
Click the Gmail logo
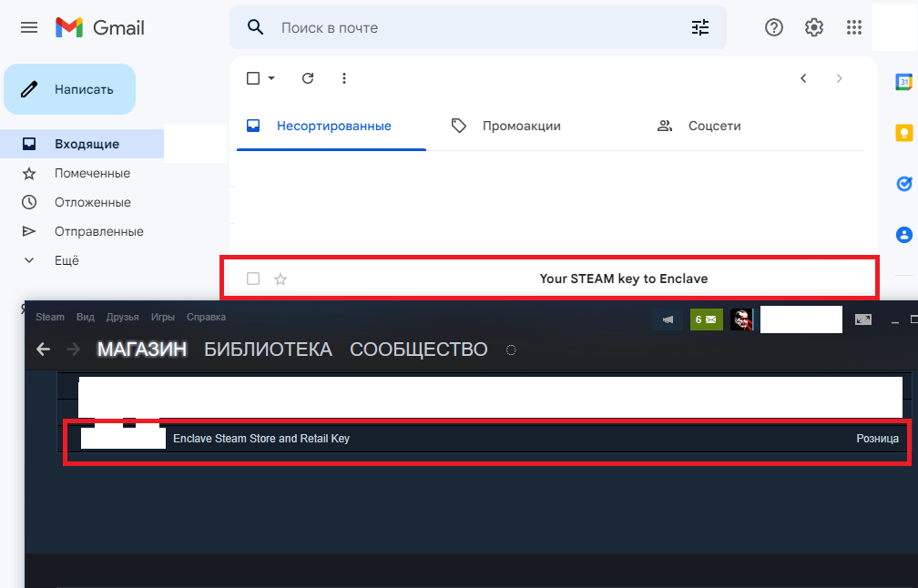click(99, 27)
